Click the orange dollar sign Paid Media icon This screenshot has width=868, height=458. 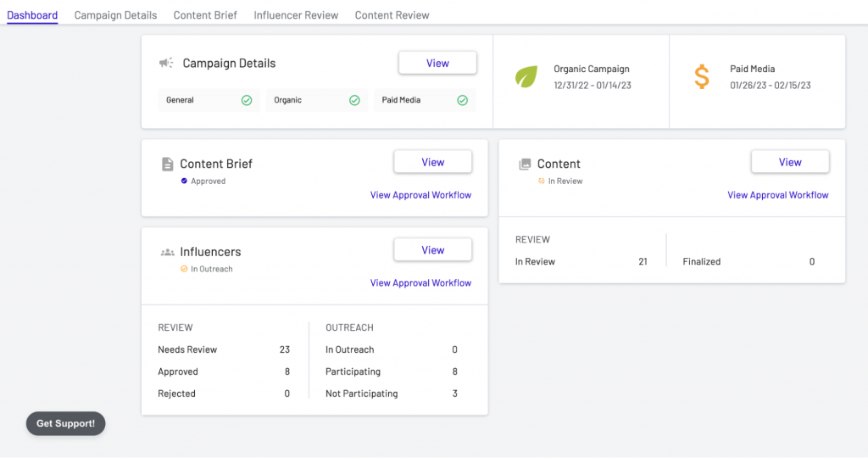point(702,77)
